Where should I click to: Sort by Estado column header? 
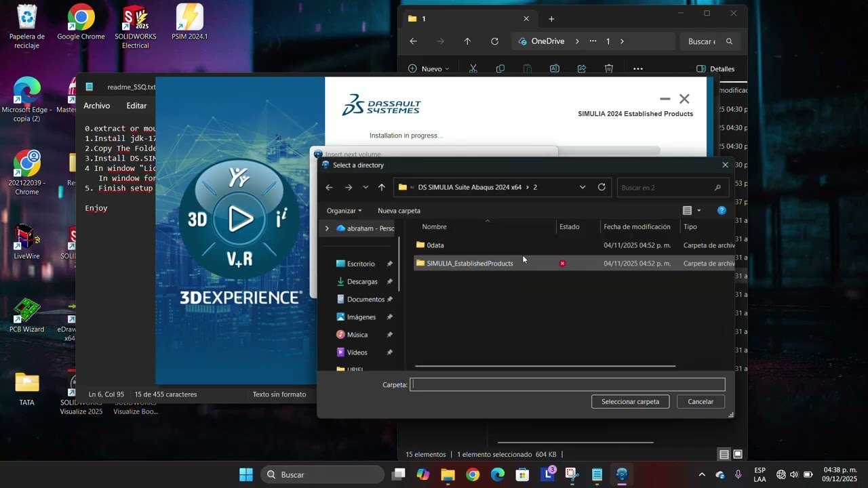[570, 227]
